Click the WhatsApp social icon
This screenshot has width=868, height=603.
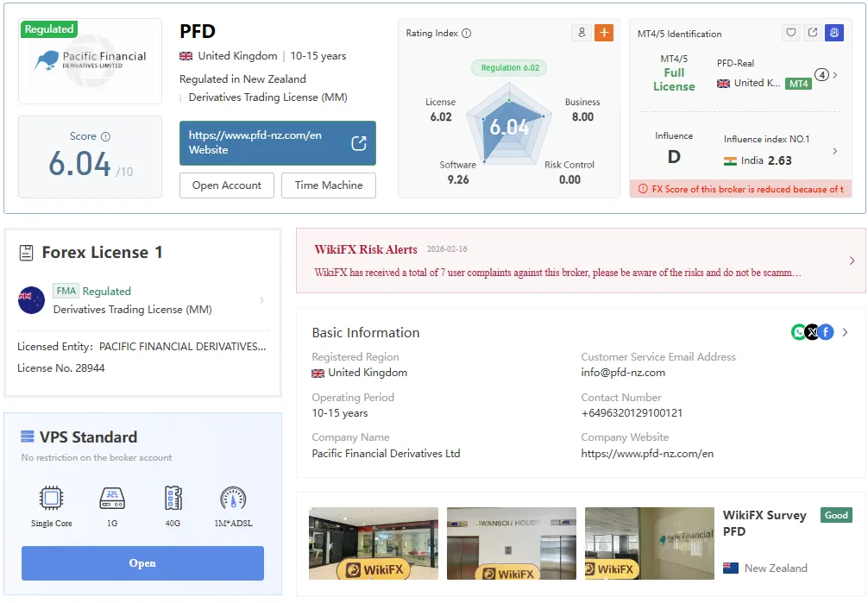pyautogui.click(x=798, y=332)
